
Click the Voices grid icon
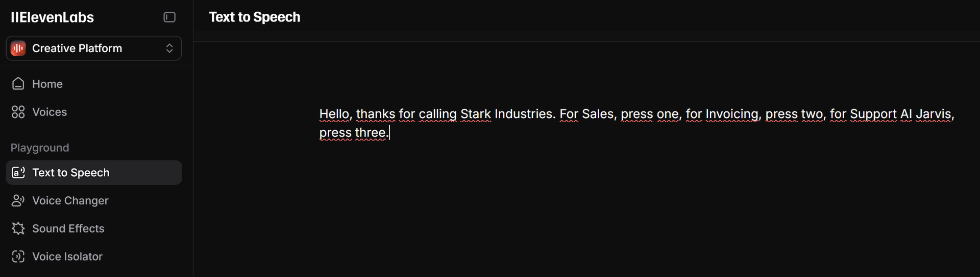tap(18, 112)
